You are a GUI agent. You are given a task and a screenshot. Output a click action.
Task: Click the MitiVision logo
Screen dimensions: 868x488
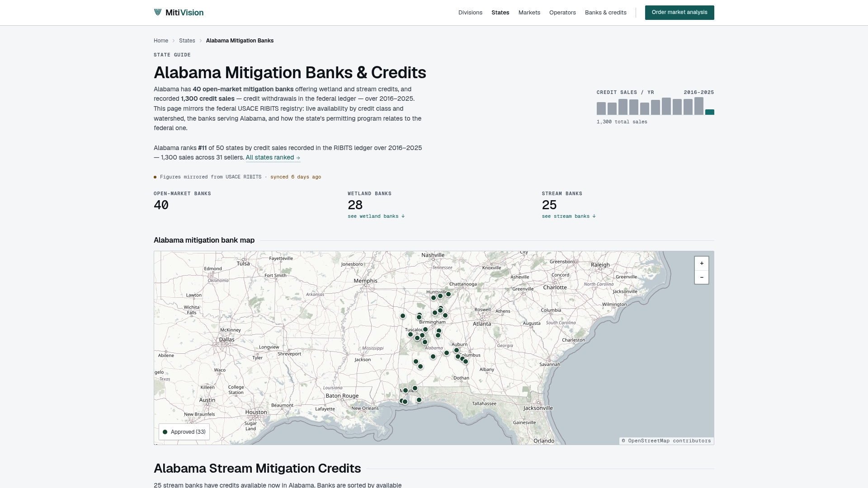pyautogui.click(x=179, y=13)
